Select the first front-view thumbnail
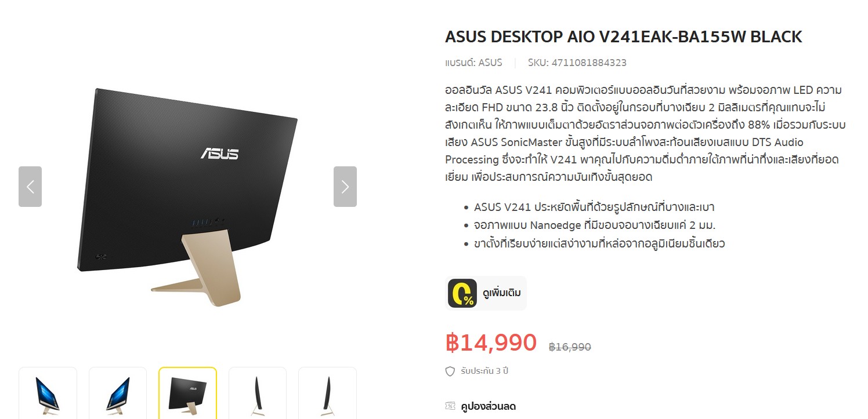 48,393
